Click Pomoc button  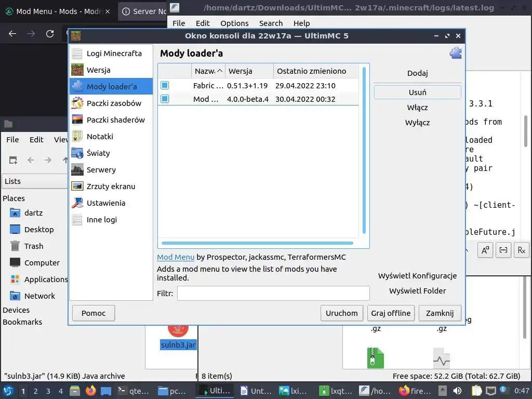94,313
